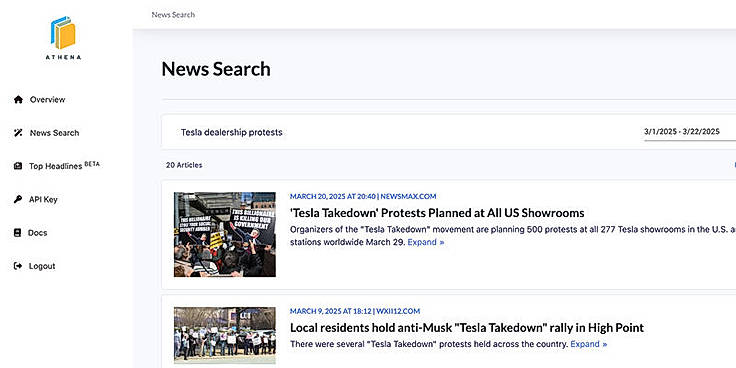Go to the API Key page

tap(43, 199)
